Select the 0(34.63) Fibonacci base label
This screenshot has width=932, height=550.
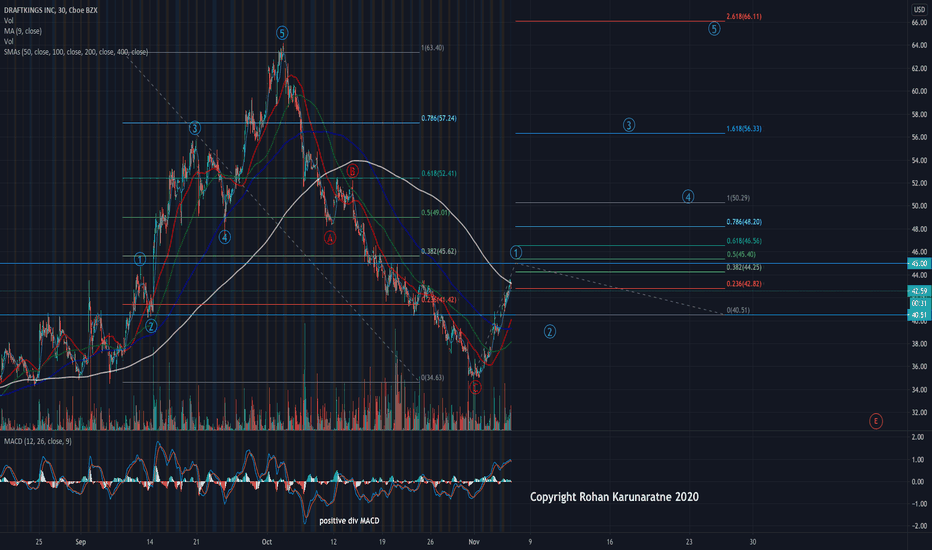click(432, 378)
